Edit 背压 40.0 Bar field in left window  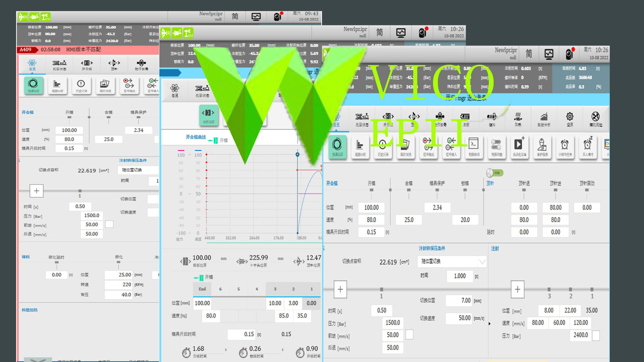point(119,295)
